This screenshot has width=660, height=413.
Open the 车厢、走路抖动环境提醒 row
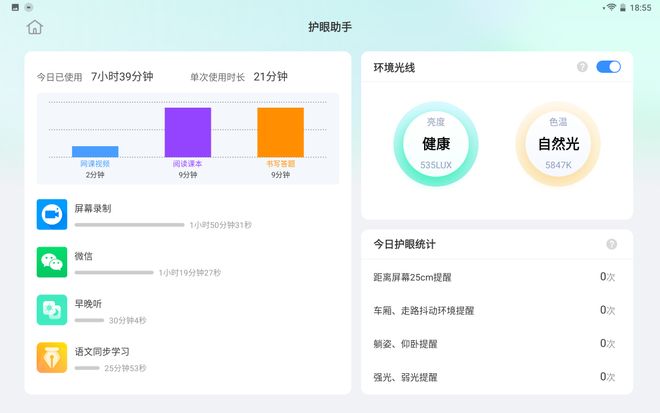pyautogui.click(x=497, y=310)
